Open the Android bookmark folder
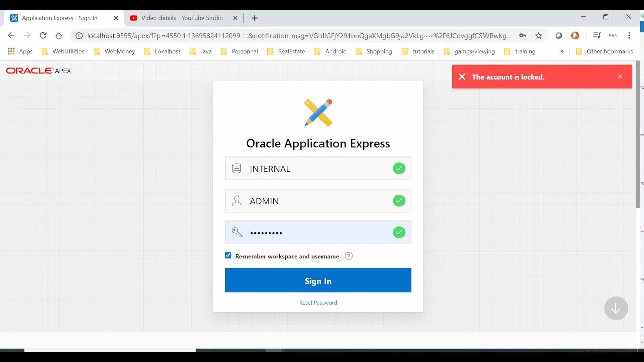 (x=330, y=51)
